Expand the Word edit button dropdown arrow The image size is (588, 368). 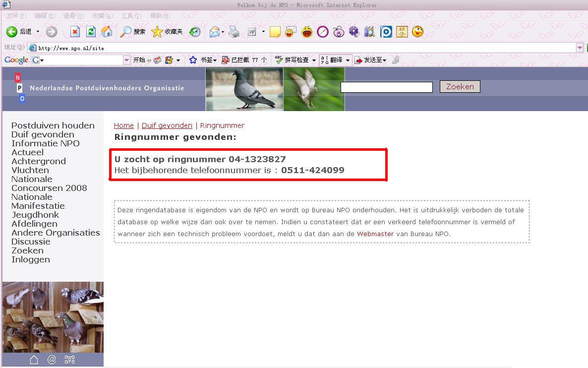coord(263,32)
